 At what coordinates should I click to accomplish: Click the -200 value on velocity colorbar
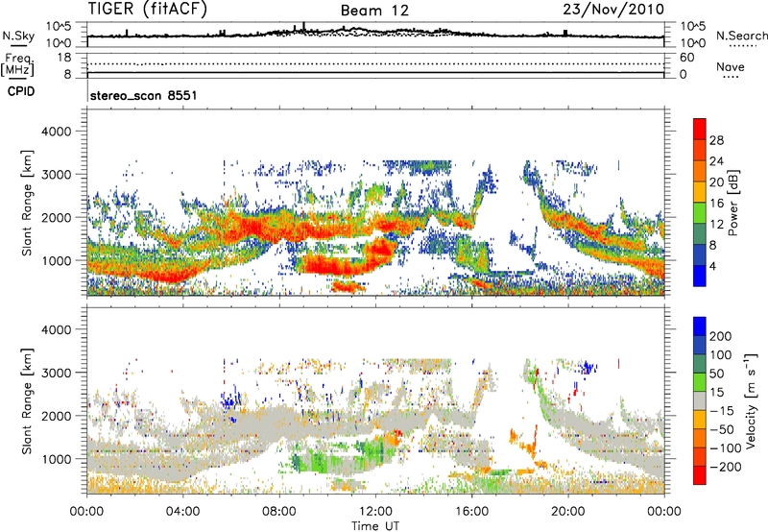coord(725,467)
